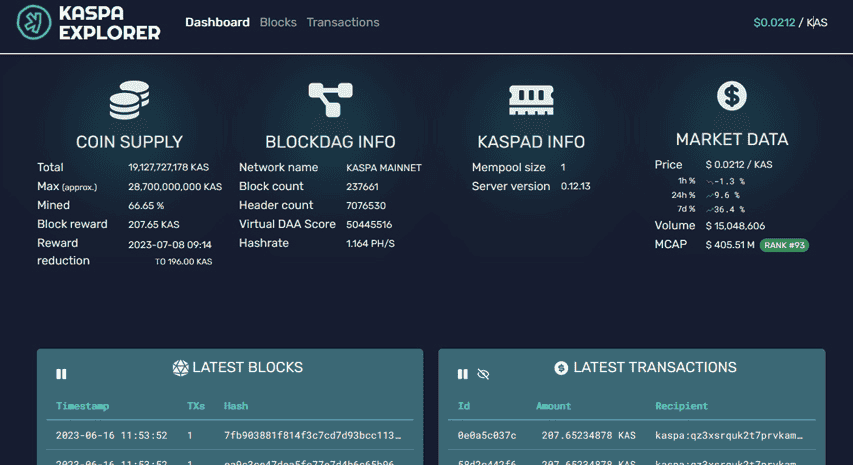Click the RANK #93 badge

click(784, 245)
